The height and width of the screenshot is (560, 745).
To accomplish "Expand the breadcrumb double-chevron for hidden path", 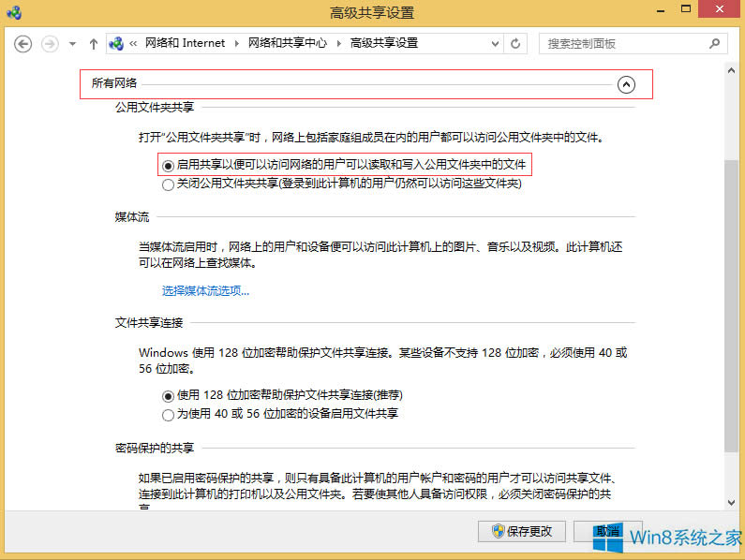I will (x=134, y=44).
